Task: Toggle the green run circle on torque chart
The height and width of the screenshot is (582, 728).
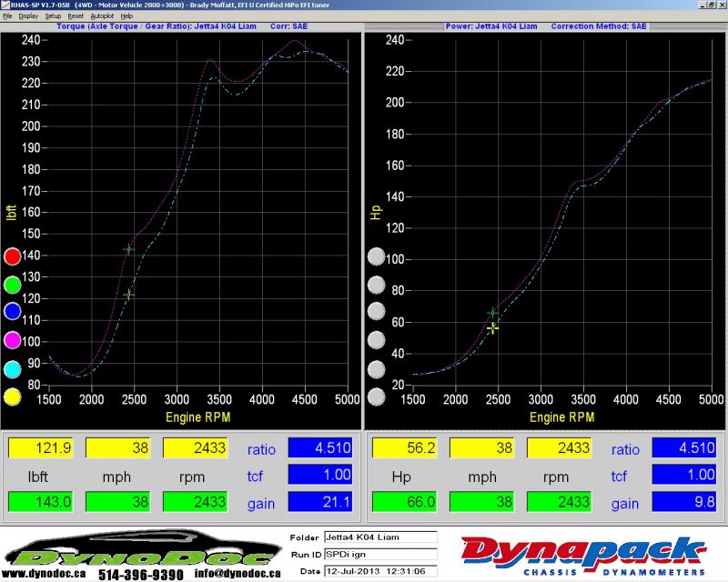Action: 13,285
